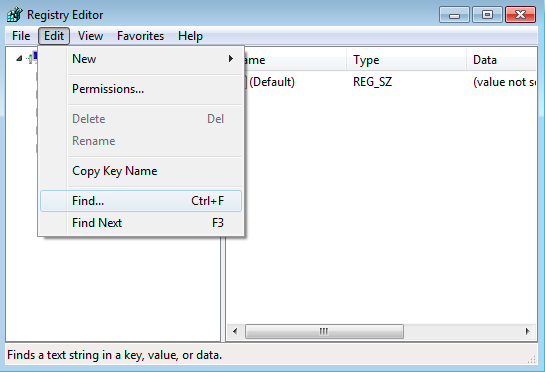Open the View menu
The image size is (545, 372).
(90, 36)
